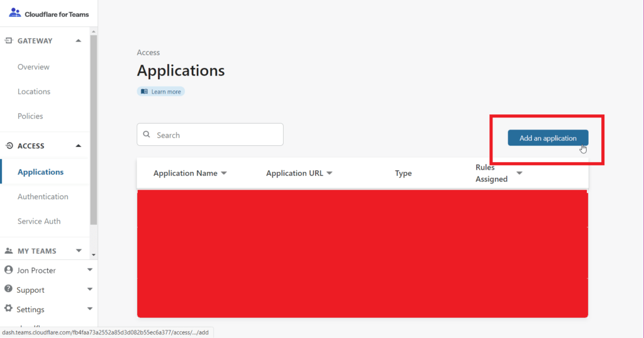Click into the Search input field
644x338 pixels.
[210, 134]
